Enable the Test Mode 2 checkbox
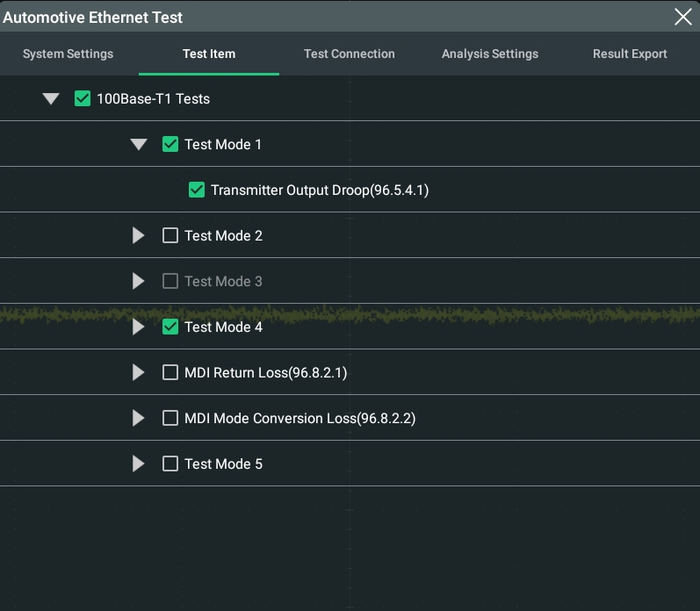Image resolution: width=700 pixels, height=611 pixels. coord(170,235)
